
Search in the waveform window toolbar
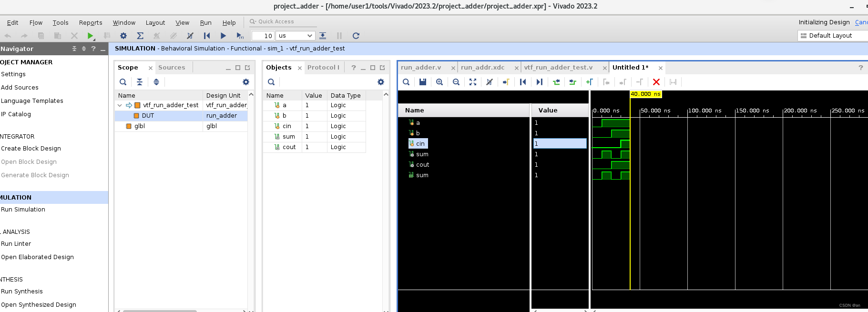[406, 82]
